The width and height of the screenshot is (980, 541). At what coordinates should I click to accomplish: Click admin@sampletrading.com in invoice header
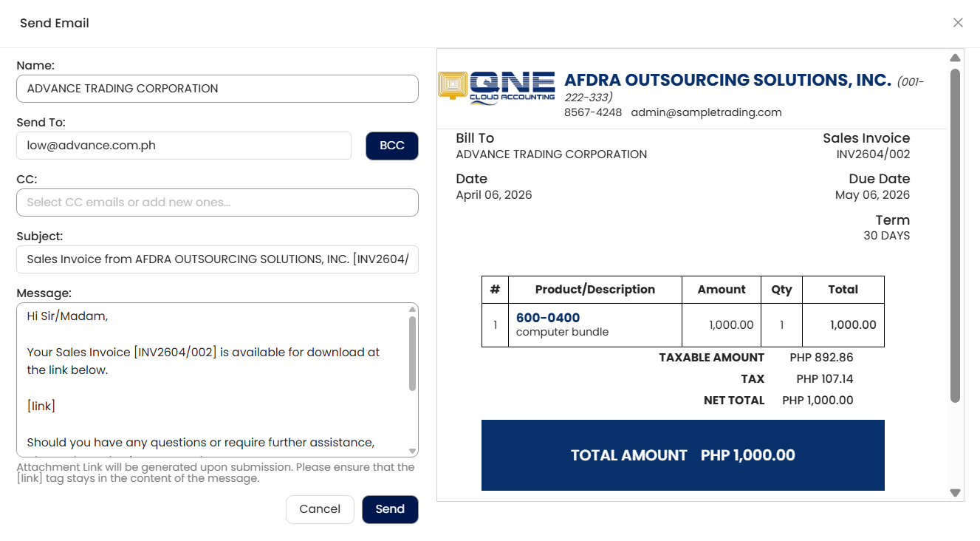(706, 112)
